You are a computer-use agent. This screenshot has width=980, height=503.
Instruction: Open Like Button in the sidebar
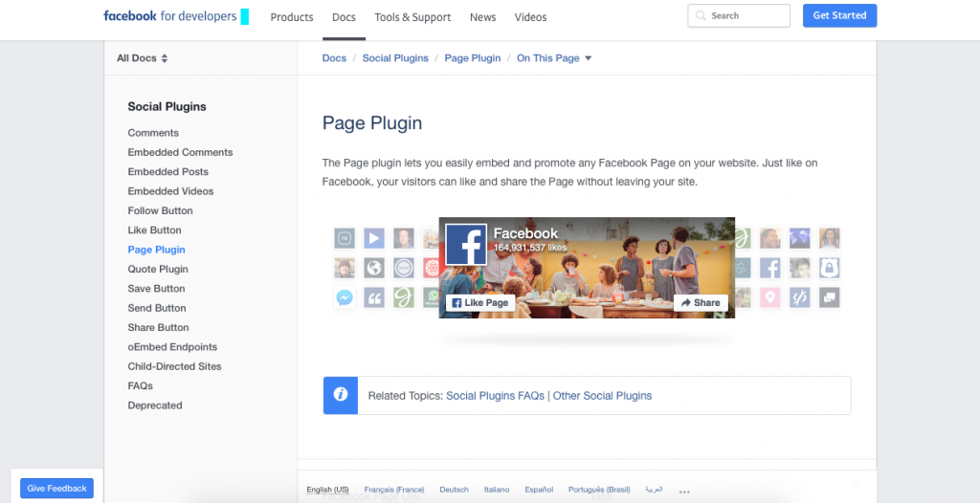click(x=154, y=230)
